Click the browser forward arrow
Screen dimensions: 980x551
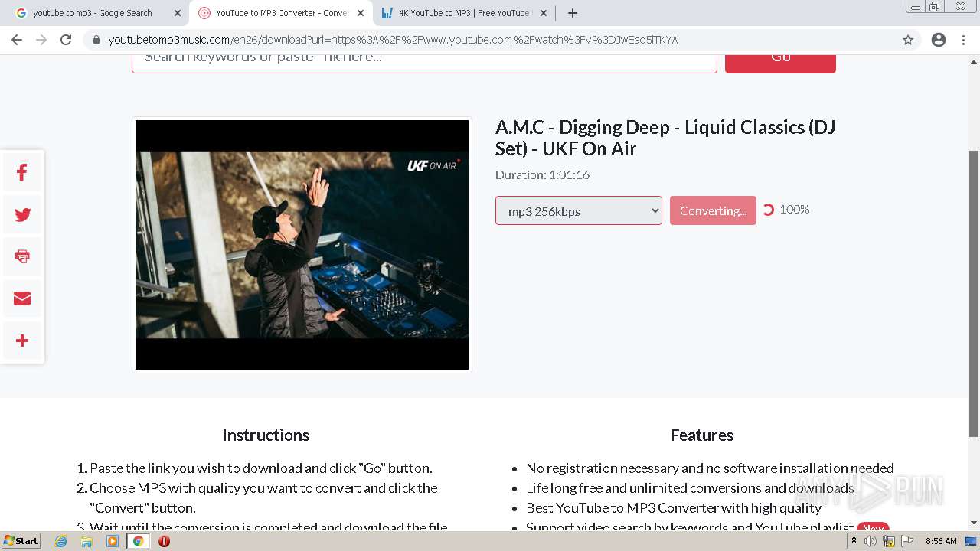tap(41, 40)
